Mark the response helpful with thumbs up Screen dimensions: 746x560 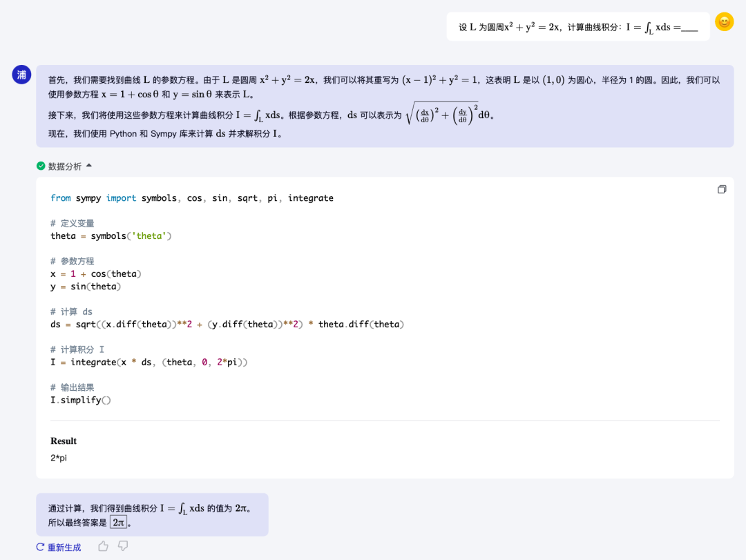(x=102, y=545)
